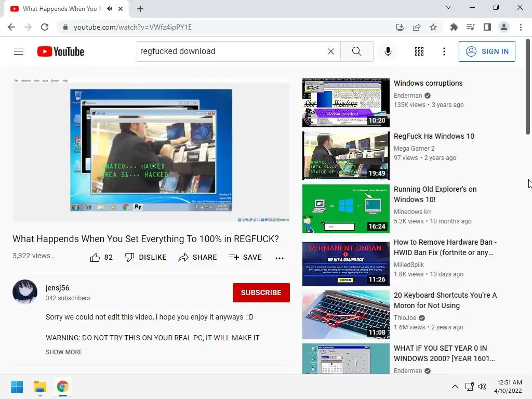Click the SIGN IN button
Screen dimensions: 532x399
486,51
